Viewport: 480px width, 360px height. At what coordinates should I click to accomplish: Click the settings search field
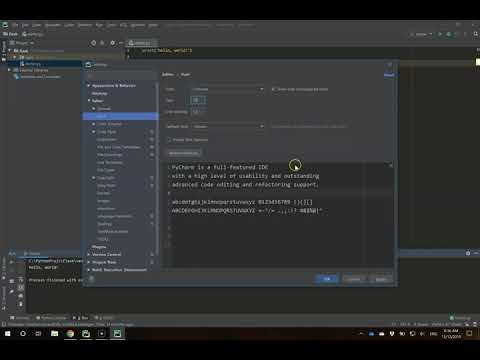point(121,76)
